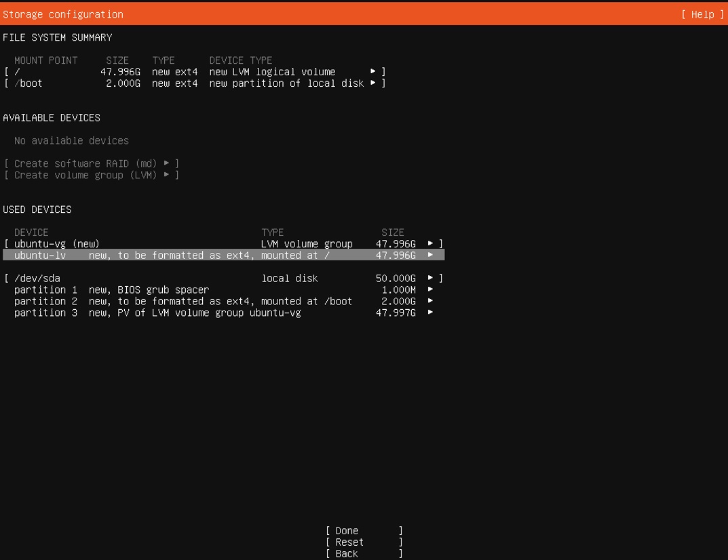
Task: Open Create software RAID (md) option
Action: [x=92, y=163]
